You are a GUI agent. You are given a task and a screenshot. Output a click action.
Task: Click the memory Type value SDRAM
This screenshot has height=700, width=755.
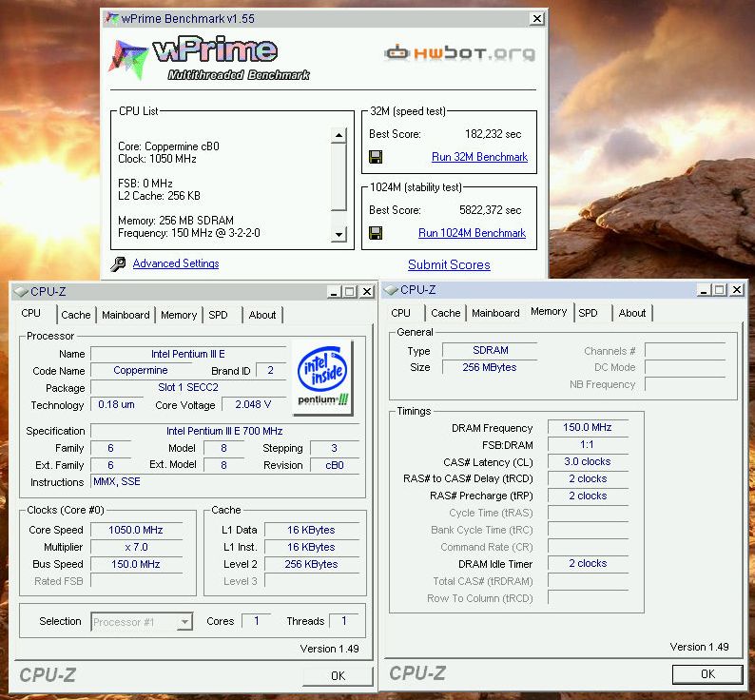click(x=490, y=350)
